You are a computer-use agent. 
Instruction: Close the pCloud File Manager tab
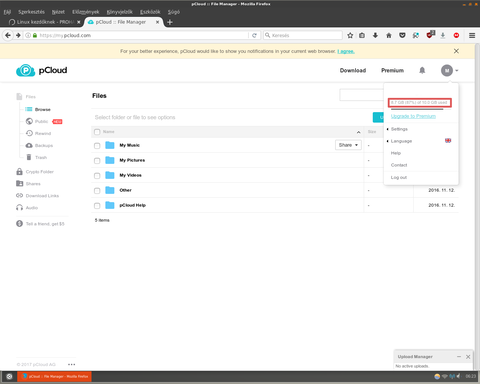click(157, 22)
